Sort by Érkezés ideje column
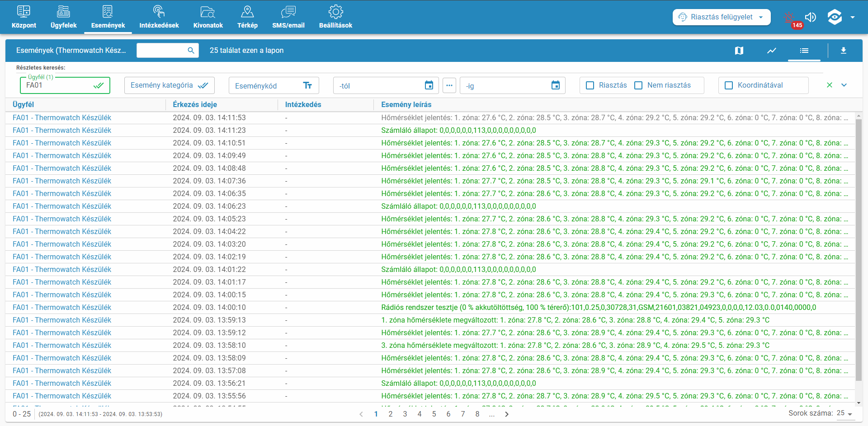 pos(195,104)
